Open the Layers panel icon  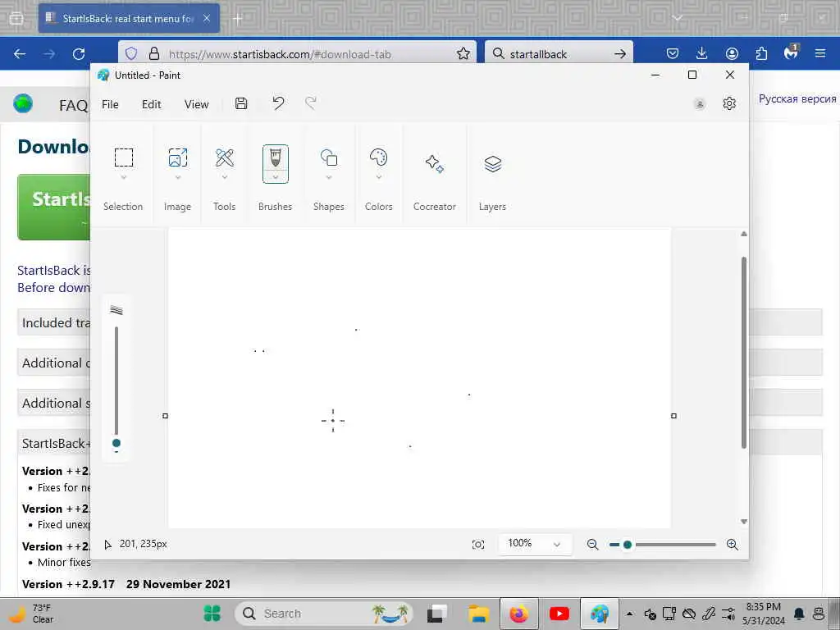click(x=493, y=163)
